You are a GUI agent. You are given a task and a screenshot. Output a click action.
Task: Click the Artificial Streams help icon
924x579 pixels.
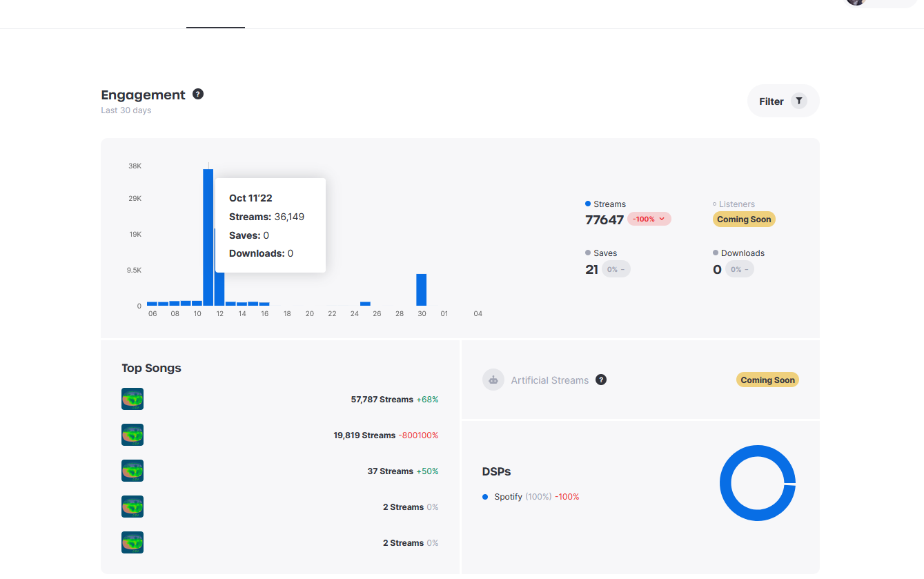pos(601,380)
